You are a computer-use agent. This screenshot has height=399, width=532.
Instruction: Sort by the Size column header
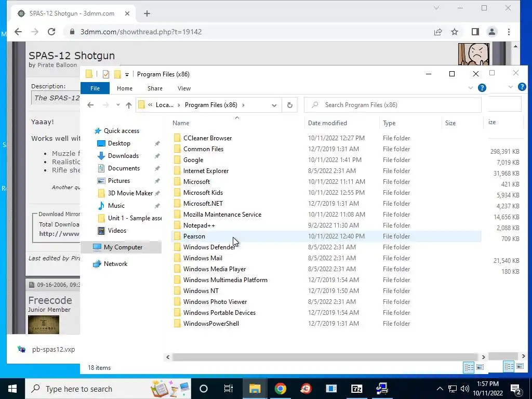point(462,123)
